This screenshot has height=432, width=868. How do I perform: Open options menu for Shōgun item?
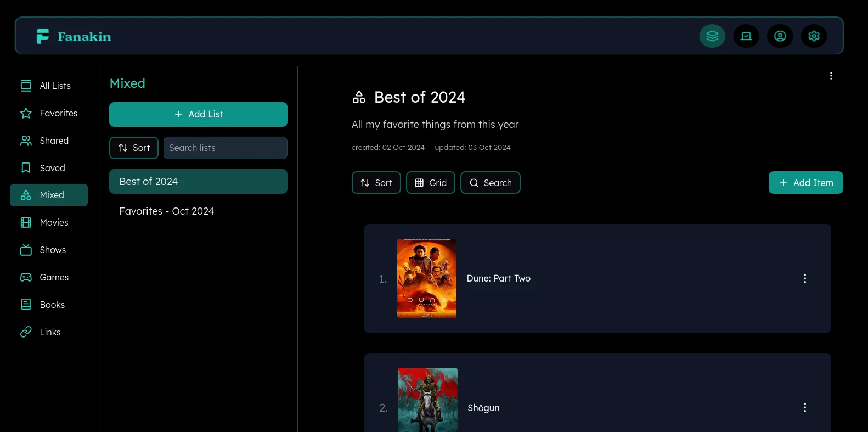pyautogui.click(x=805, y=407)
